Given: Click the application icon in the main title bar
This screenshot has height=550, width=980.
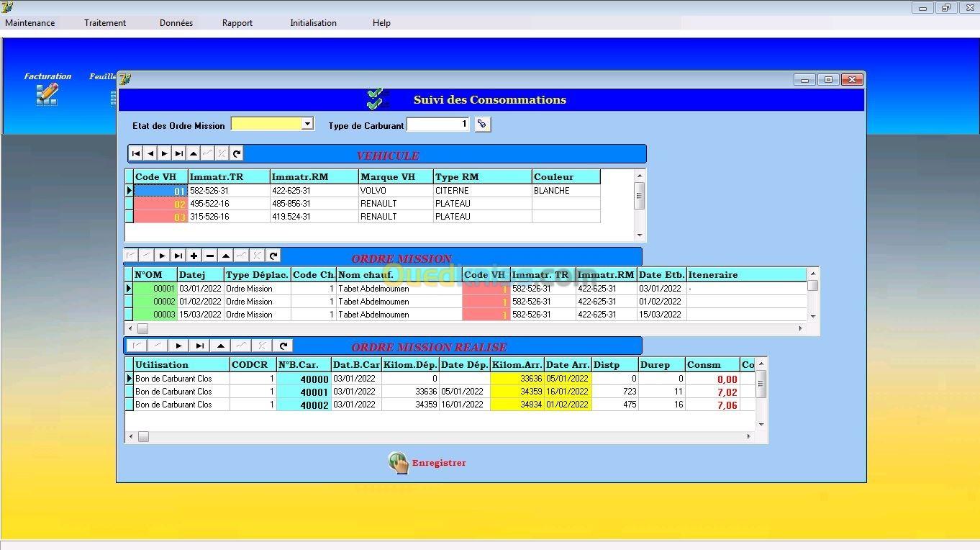Looking at the screenshot, I should pyautogui.click(x=8, y=7).
